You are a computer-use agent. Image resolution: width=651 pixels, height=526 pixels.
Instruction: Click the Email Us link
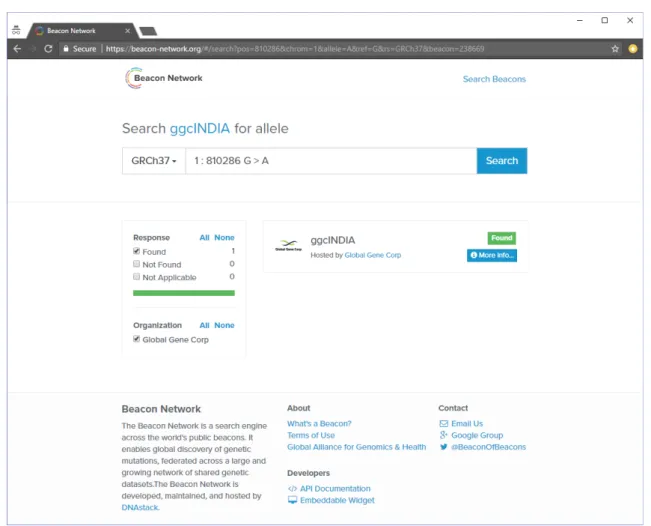pyautogui.click(x=467, y=423)
